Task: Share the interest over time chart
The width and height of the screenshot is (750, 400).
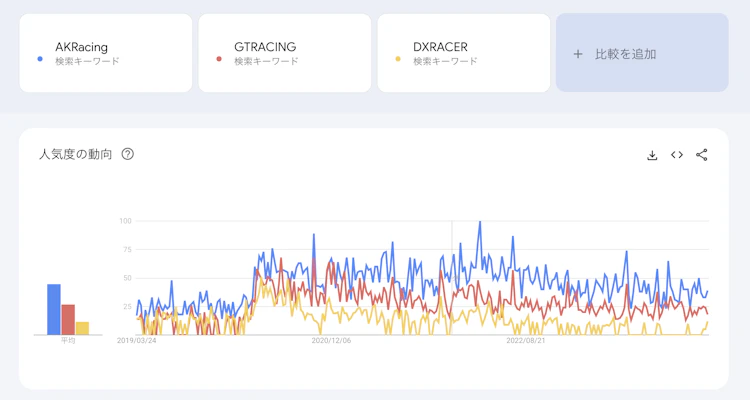Action: coord(702,155)
